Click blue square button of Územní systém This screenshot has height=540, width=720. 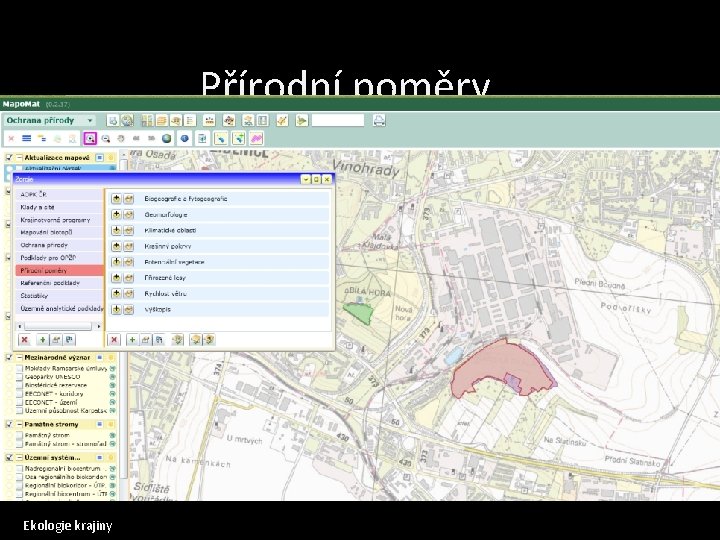point(99,457)
